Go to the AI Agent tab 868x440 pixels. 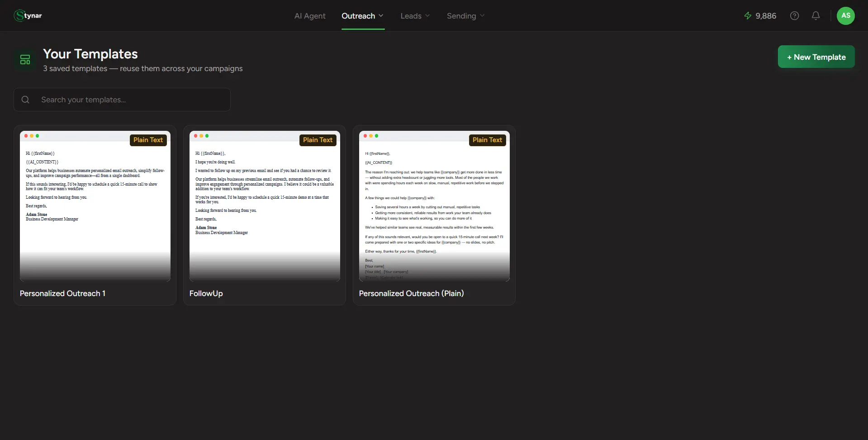coord(310,16)
